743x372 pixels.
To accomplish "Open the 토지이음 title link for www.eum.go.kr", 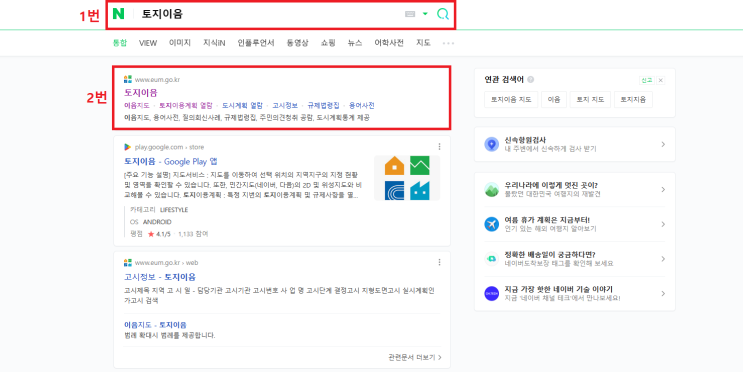I will click(x=141, y=92).
